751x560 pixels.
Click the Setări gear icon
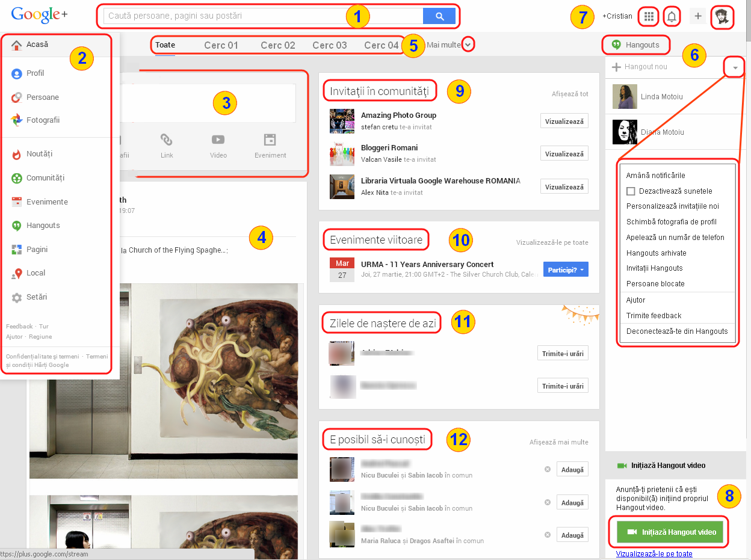[17, 297]
